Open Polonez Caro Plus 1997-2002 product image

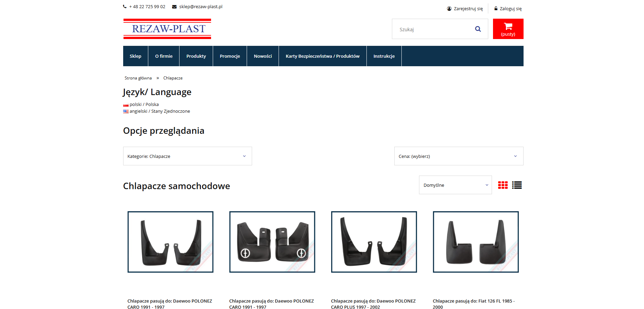[x=374, y=242]
